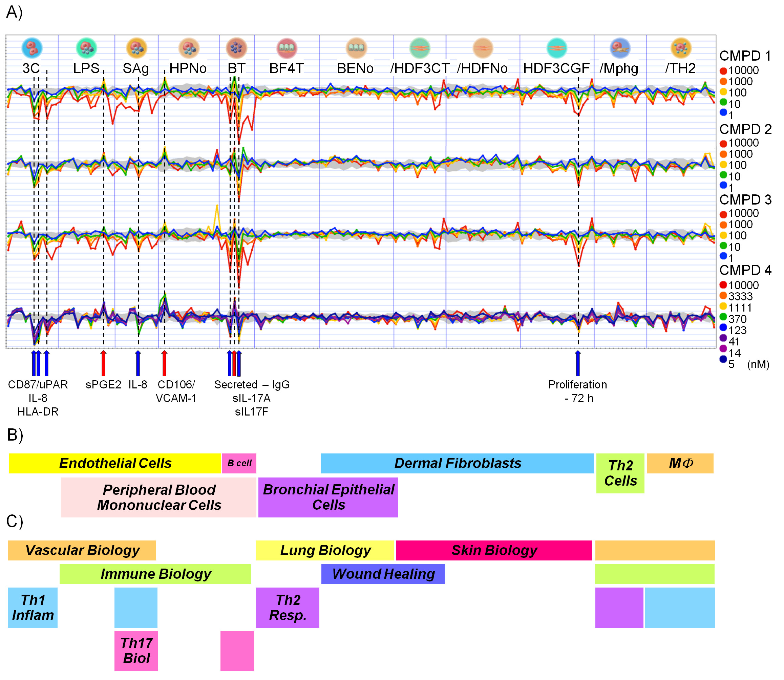Click the BF4T epithelial icon
784x680 pixels.
[287, 48]
